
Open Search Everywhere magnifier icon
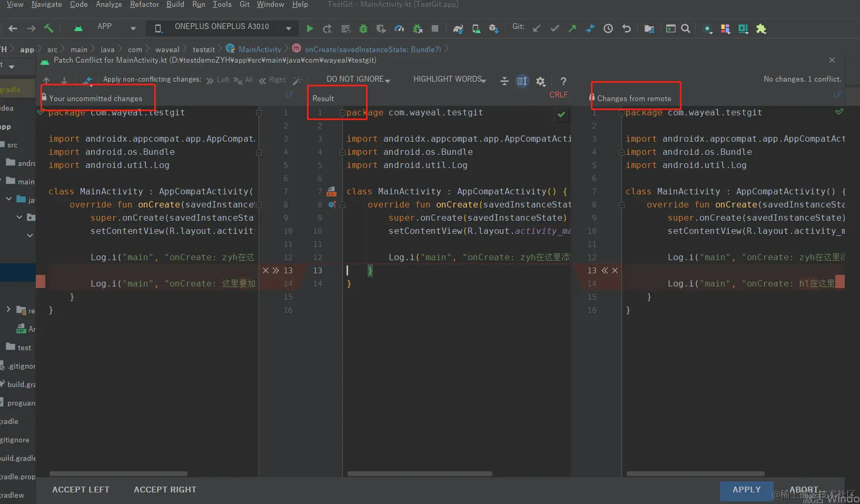point(685,28)
